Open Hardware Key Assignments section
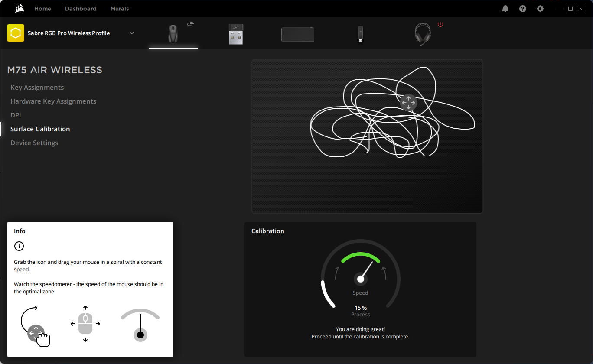Viewport: 593px width, 364px height. tap(53, 101)
